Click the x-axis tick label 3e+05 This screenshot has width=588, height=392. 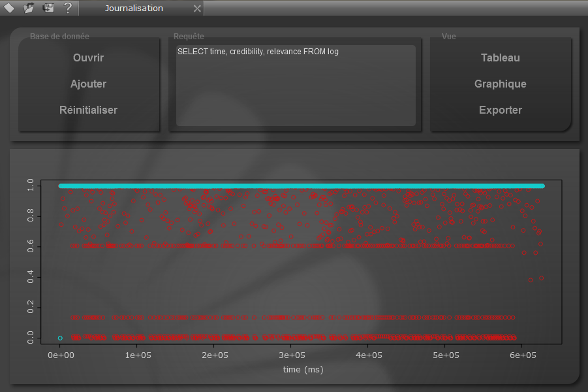[x=292, y=355]
